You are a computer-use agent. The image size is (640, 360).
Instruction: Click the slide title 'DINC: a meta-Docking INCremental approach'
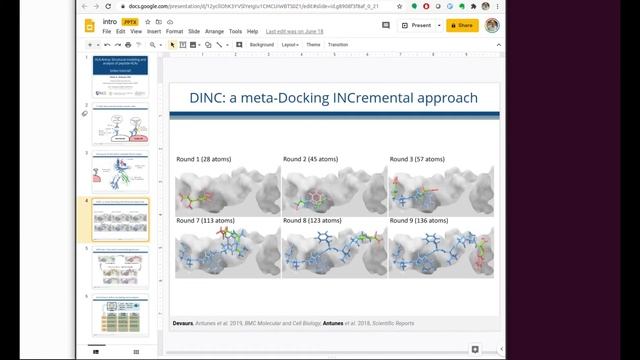333,98
